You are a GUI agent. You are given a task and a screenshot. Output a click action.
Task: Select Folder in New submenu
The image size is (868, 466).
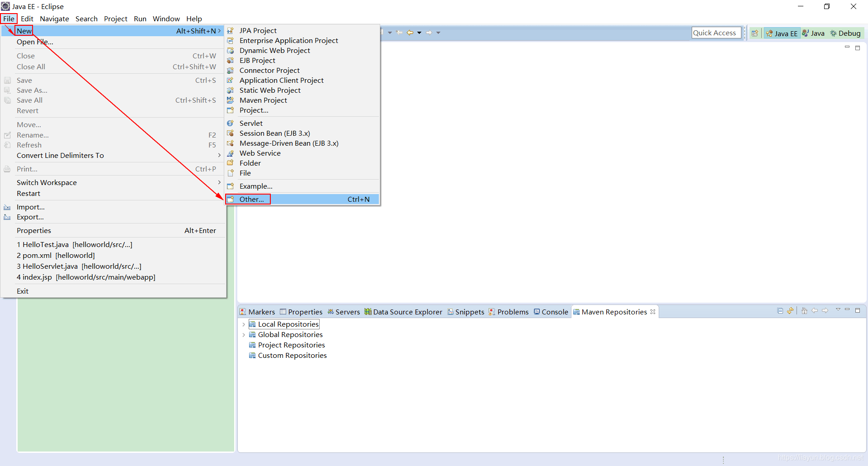pos(302,163)
